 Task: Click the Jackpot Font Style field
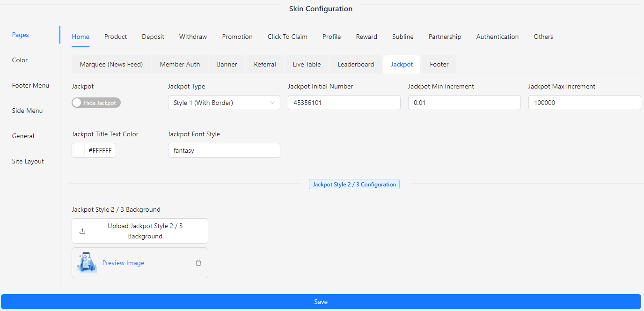(224, 151)
